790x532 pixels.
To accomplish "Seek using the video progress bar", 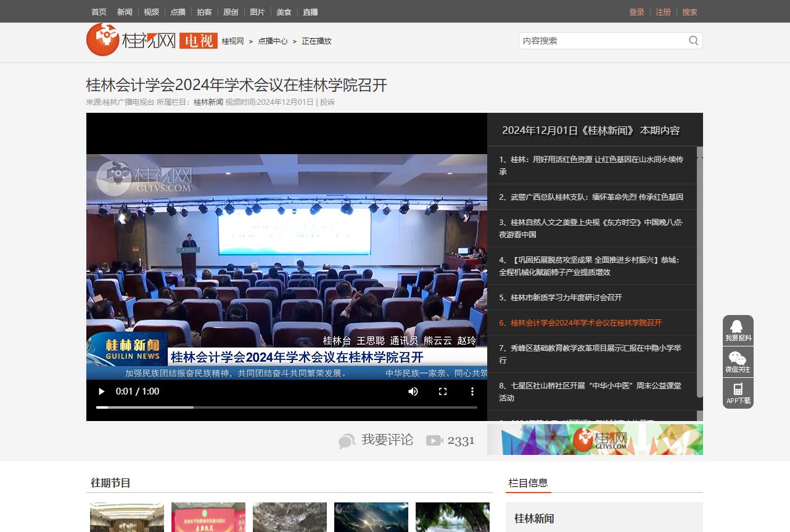I will [x=286, y=407].
